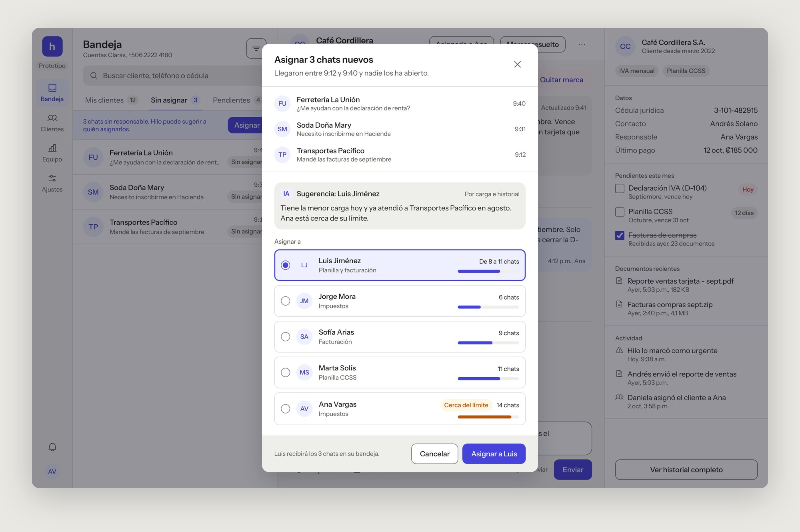Select Jorge Mora radio button
800x532 pixels.
tap(285, 301)
